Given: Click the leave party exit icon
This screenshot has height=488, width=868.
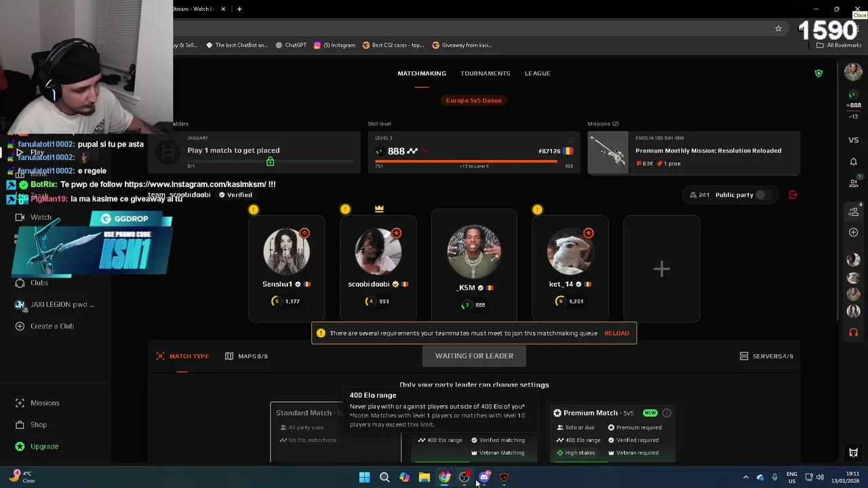Looking at the screenshot, I should [x=793, y=195].
